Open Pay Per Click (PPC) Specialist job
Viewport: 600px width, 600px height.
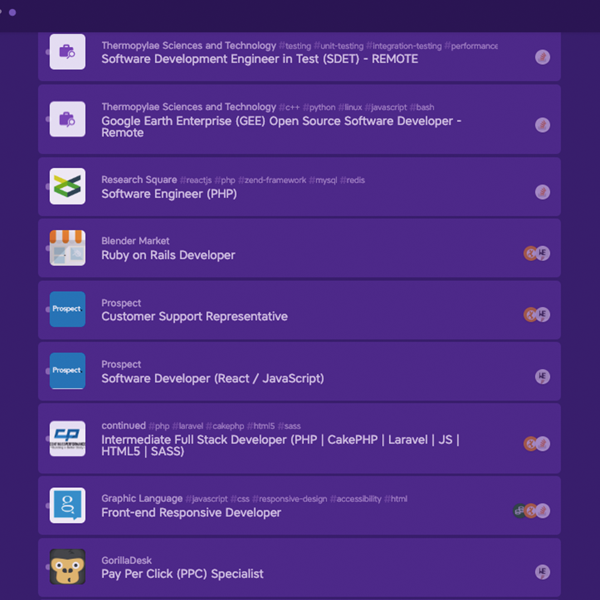click(182, 574)
